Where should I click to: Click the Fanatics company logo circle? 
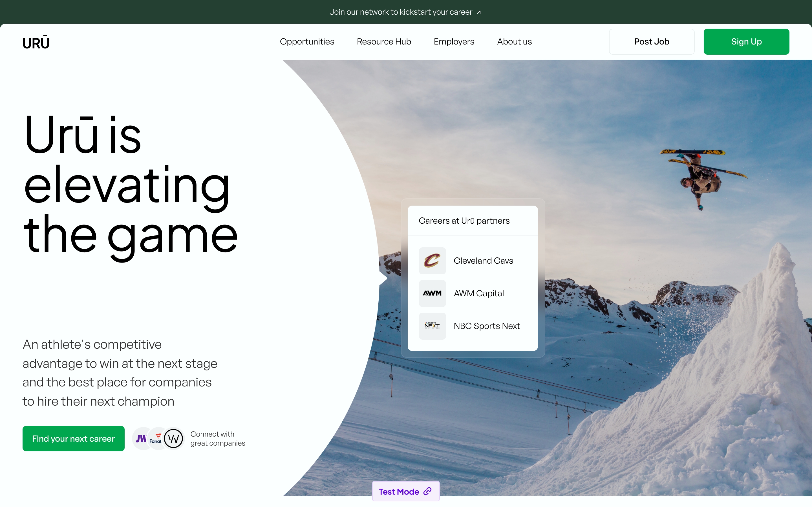pos(156,439)
